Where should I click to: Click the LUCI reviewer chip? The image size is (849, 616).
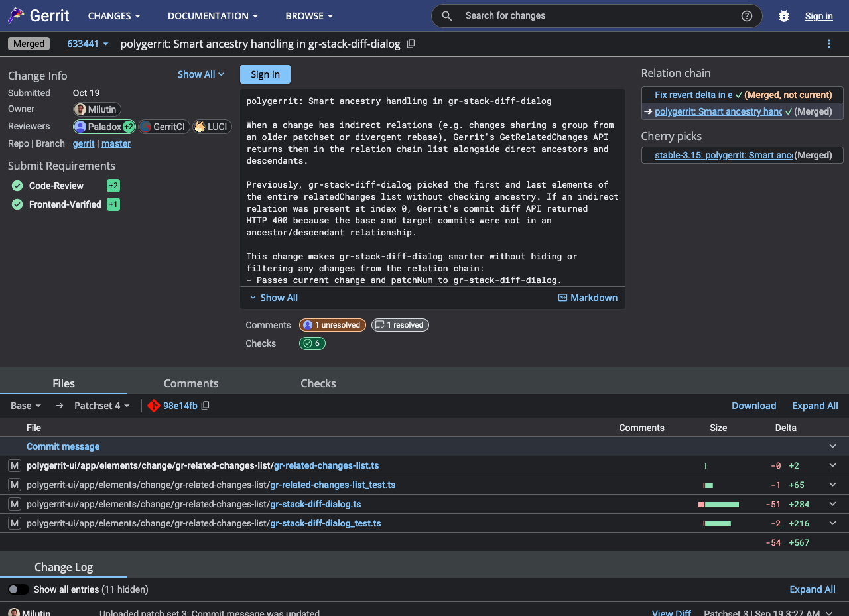tap(212, 127)
